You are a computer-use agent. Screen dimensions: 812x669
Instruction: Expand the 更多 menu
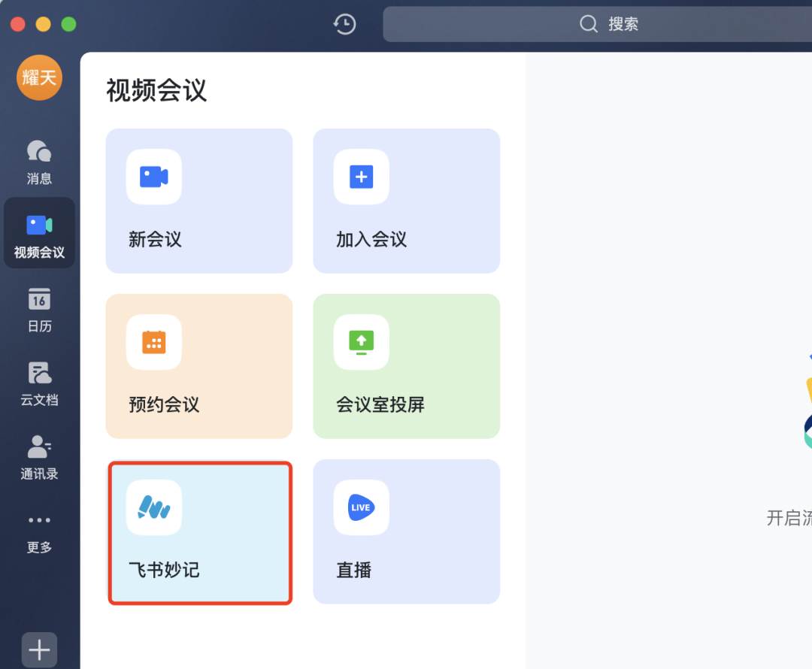39,531
